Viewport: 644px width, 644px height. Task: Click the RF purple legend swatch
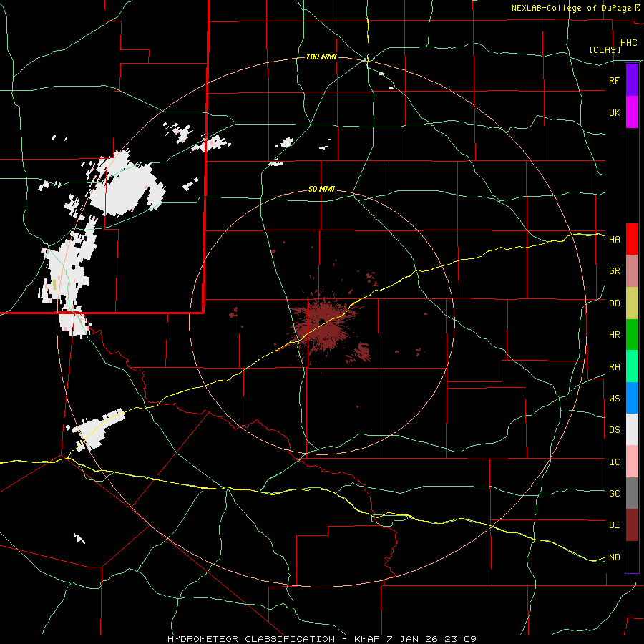632,80
